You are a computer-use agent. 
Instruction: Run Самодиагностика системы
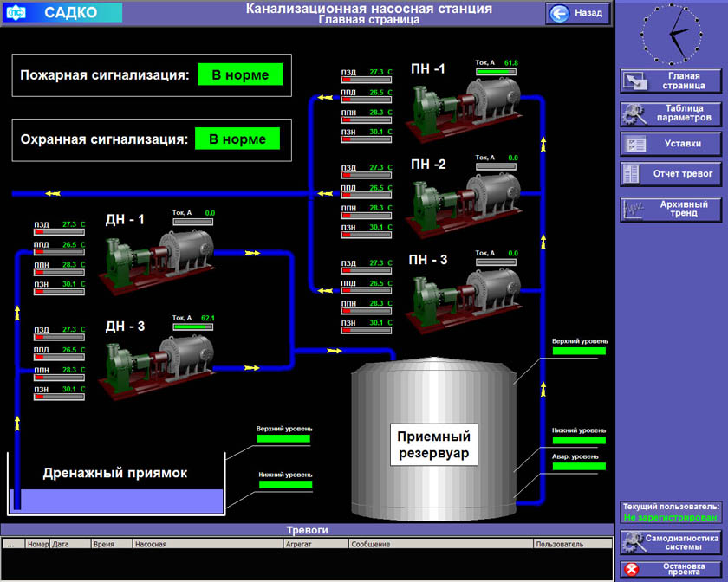pos(671,542)
